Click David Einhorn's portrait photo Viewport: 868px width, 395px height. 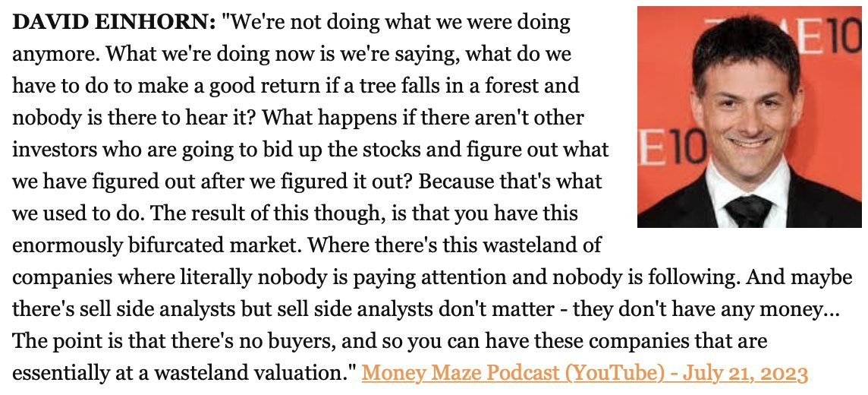750,117
